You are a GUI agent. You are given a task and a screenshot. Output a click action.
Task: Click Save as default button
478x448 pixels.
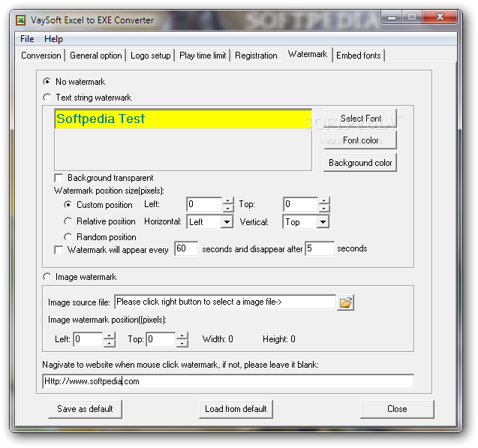(85, 409)
